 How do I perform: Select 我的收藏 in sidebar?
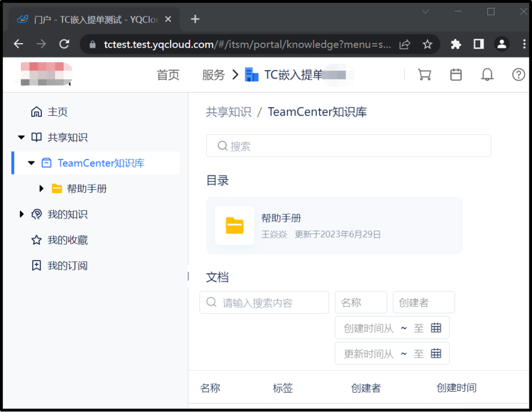coord(67,240)
